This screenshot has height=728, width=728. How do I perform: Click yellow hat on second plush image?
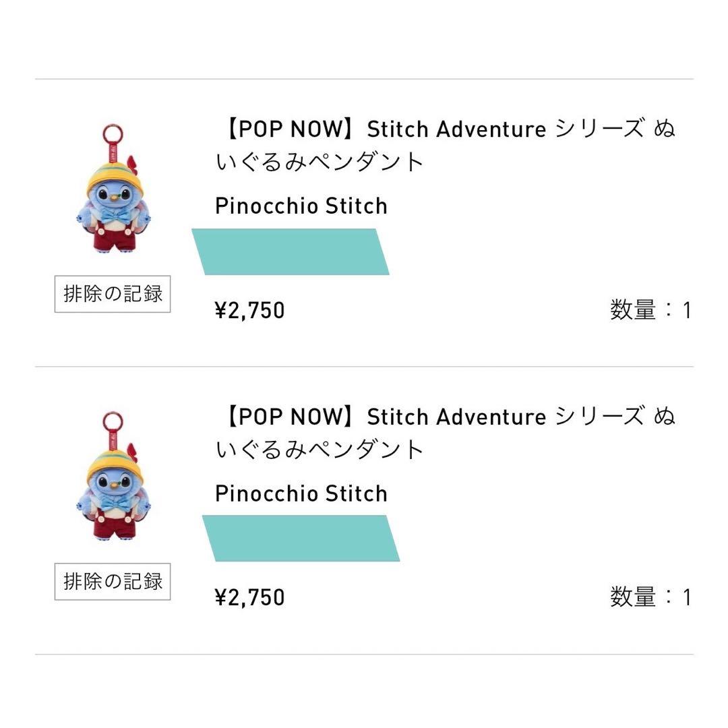click(113, 463)
